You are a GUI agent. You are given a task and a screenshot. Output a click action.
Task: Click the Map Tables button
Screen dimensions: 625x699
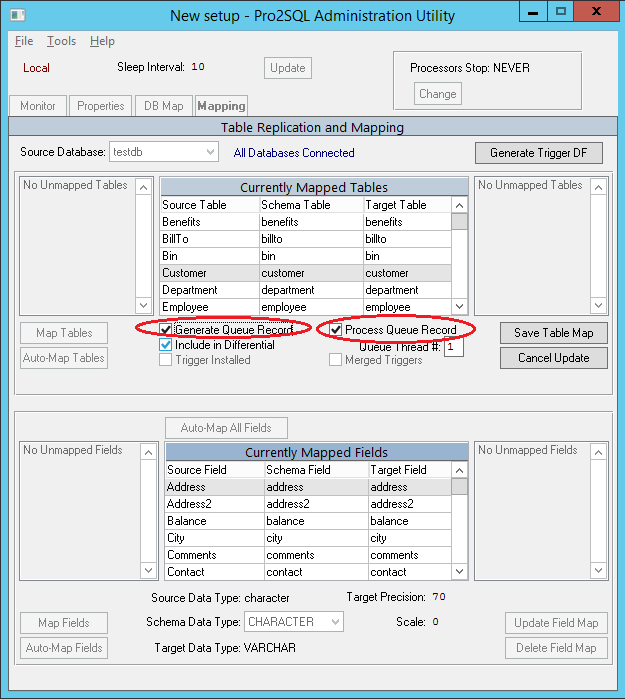[x=64, y=333]
